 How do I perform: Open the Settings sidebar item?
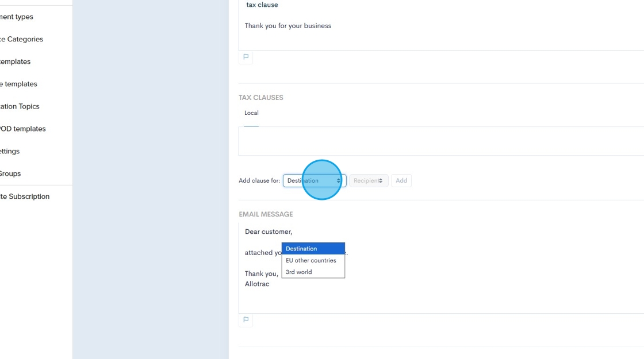[x=10, y=151]
